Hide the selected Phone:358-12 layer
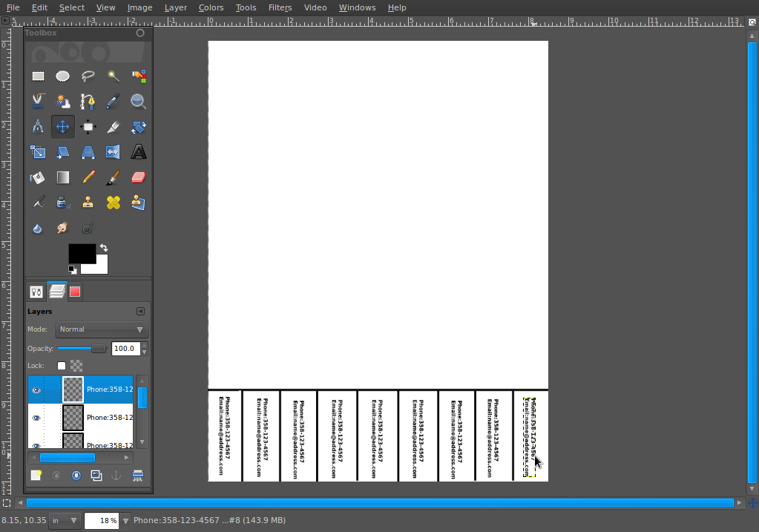The image size is (759, 532). [36, 389]
